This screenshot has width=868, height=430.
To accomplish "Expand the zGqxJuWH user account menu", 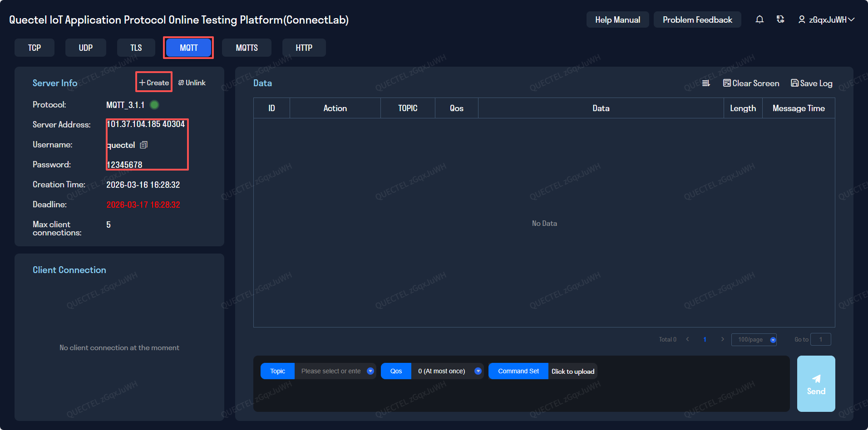I will click(826, 20).
